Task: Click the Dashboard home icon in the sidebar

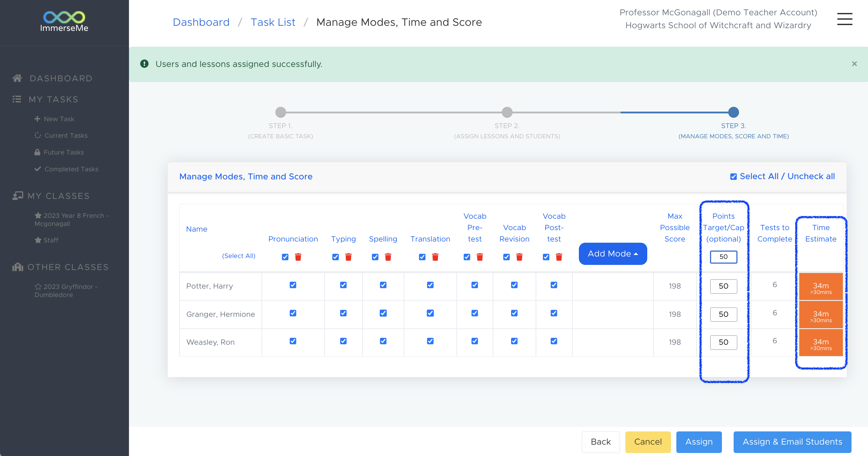Action: click(x=17, y=78)
